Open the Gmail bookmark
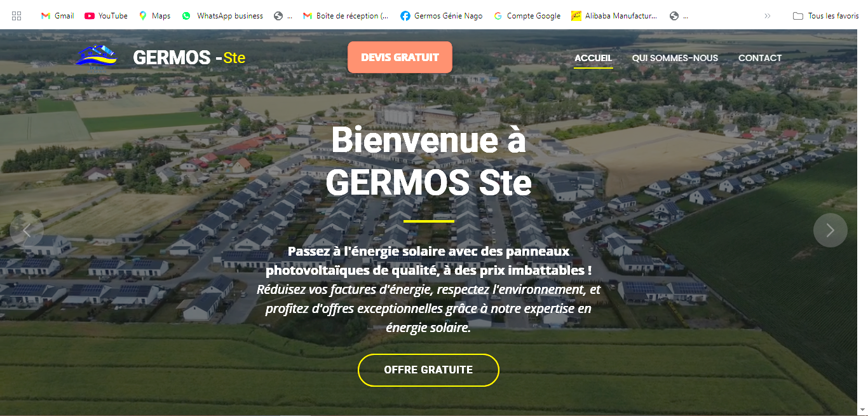Viewport: 868px width, 416px height. tap(57, 16)
